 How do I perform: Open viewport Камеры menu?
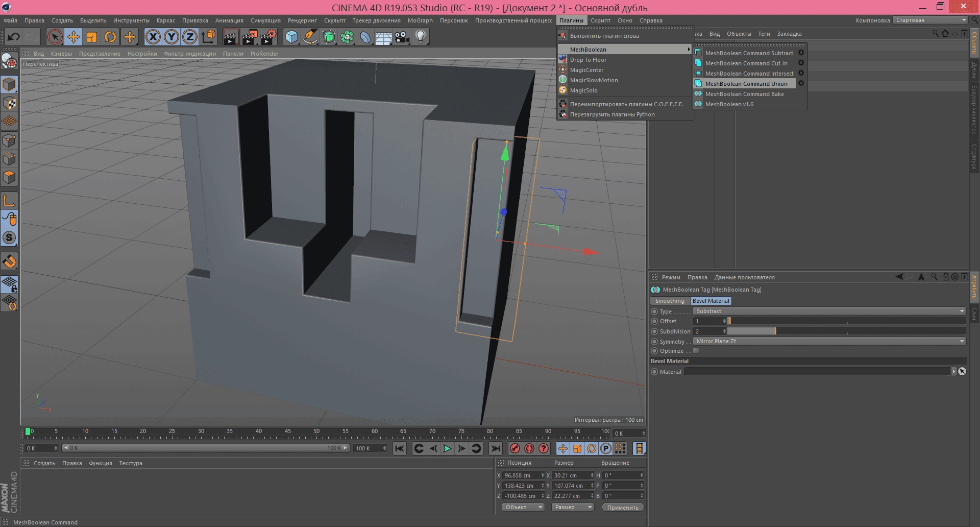61,54
